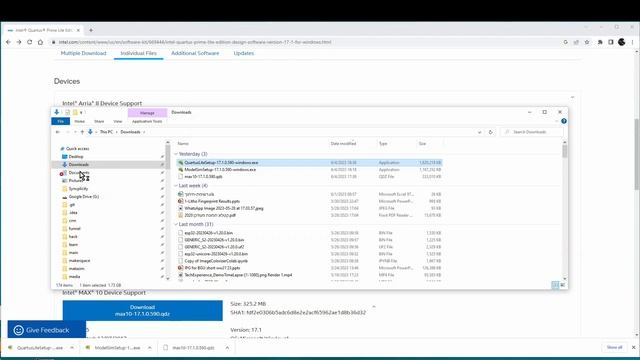This screenshot has height=360, width=640.
Task: Close the Intel Quartus Prime browser tab
Action: tap(78, 30)
